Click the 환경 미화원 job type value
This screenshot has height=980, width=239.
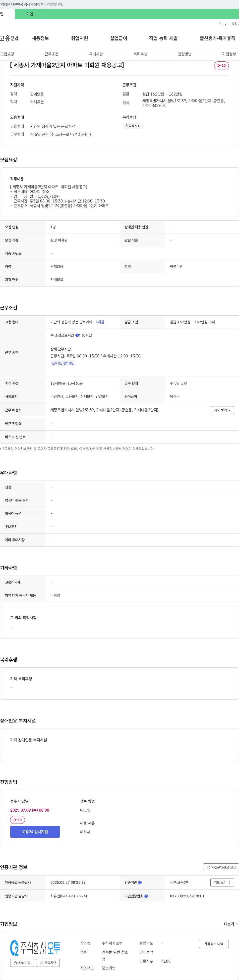point(59,241)
